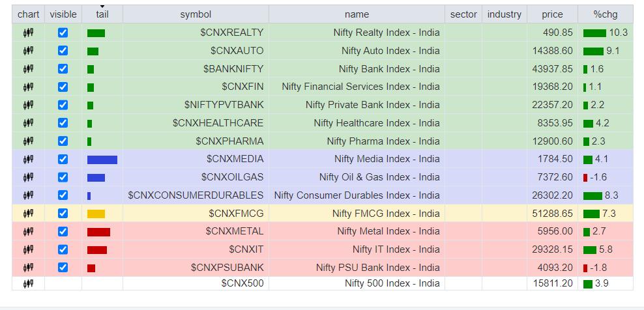
Task: Open chart icon for $BANKNIFTY row
Action: (28, 69)
